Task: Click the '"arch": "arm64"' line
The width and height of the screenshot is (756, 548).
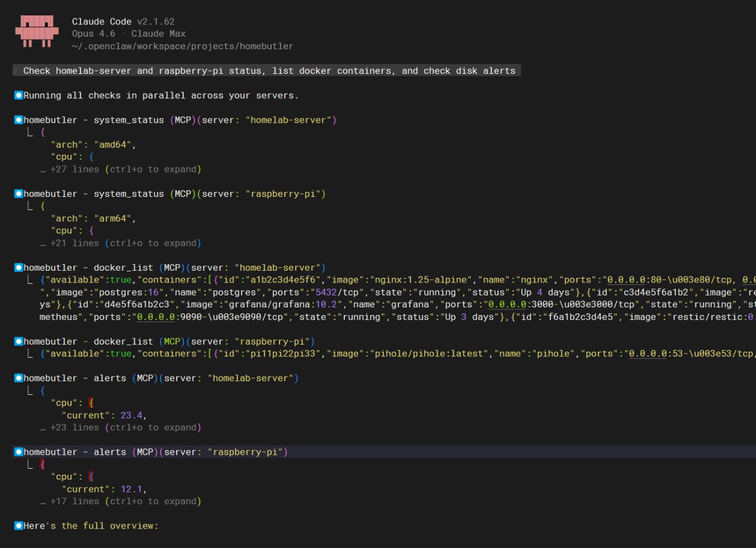Action: (93, 219)
